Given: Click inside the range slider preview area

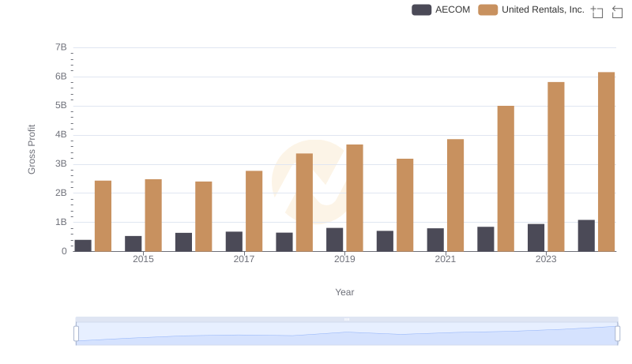Looking at the screenshot, I should pyautogui.click(x=347, y=334).
